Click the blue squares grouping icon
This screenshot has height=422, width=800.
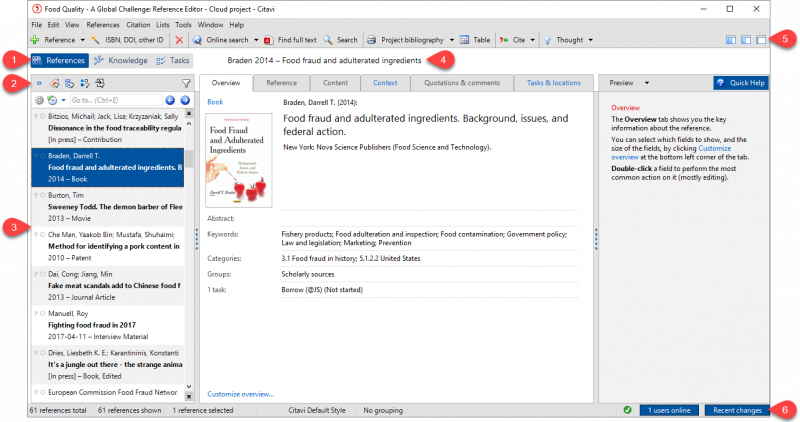(x=85, y=83)
